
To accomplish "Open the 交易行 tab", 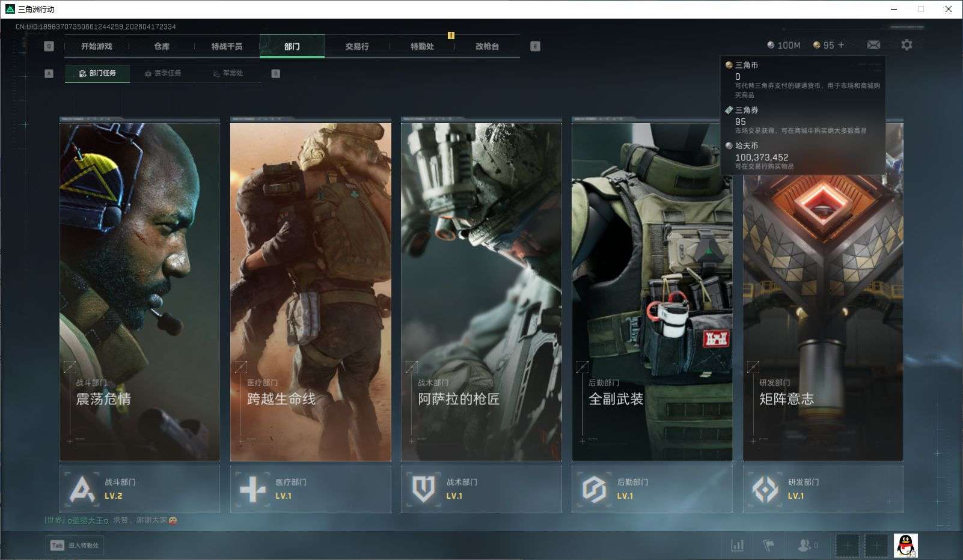I will [357, 46].
